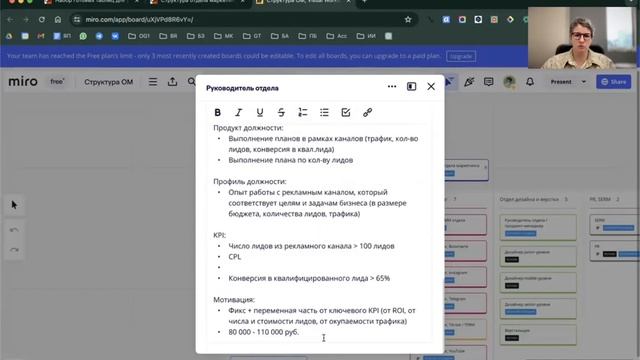Image resolution: width=640 pixels, height=360 pixels.
Task: Open the comments panel icon
Action: point(488,82)
